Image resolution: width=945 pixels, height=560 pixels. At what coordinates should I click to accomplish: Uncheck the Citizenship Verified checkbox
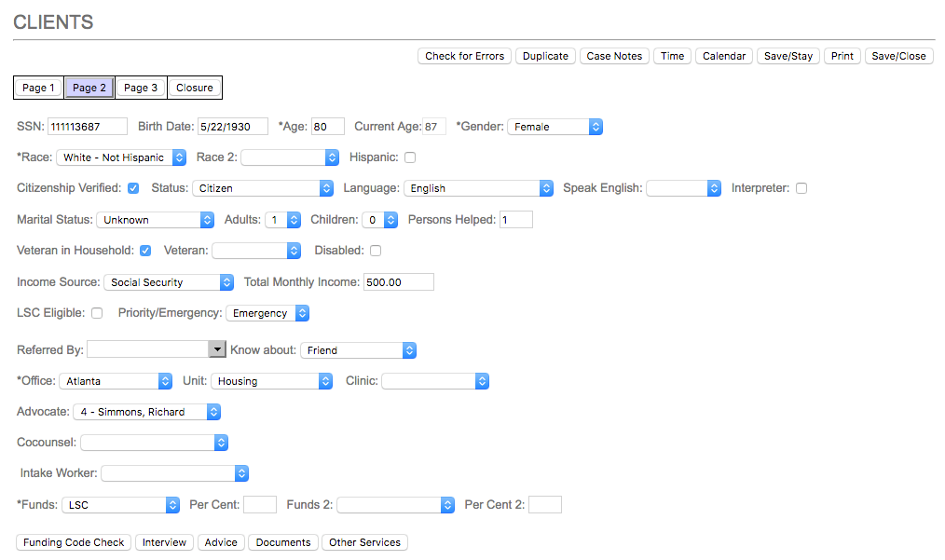[133, 188]
